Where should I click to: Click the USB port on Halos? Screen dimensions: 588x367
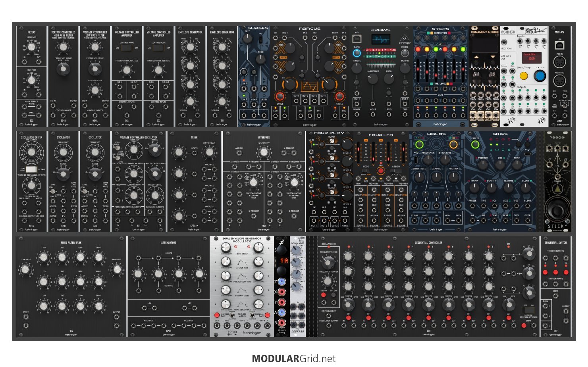[416, 160]
